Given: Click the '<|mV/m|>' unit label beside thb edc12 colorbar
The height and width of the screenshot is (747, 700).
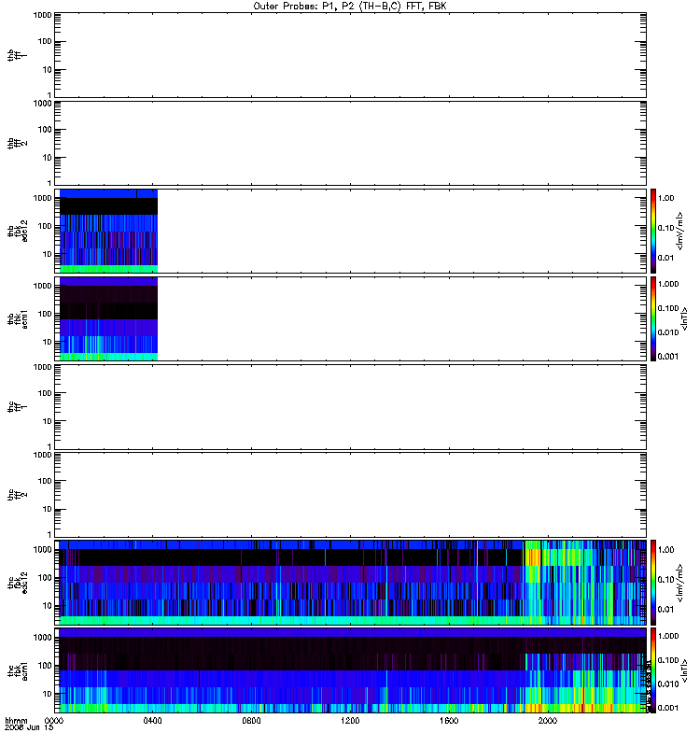Looking at the screenshot, I should (x=680, y=231).
